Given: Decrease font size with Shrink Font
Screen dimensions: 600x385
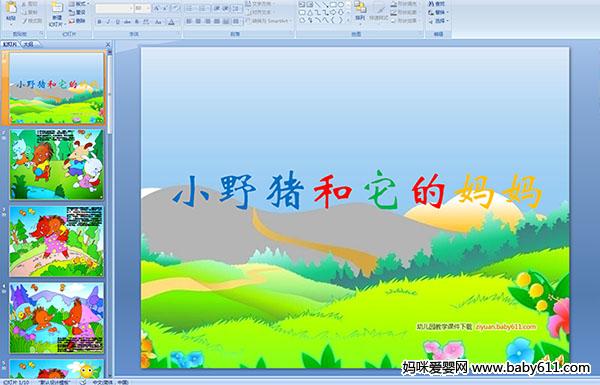Looking at the screenshot, I should [166, 8].
